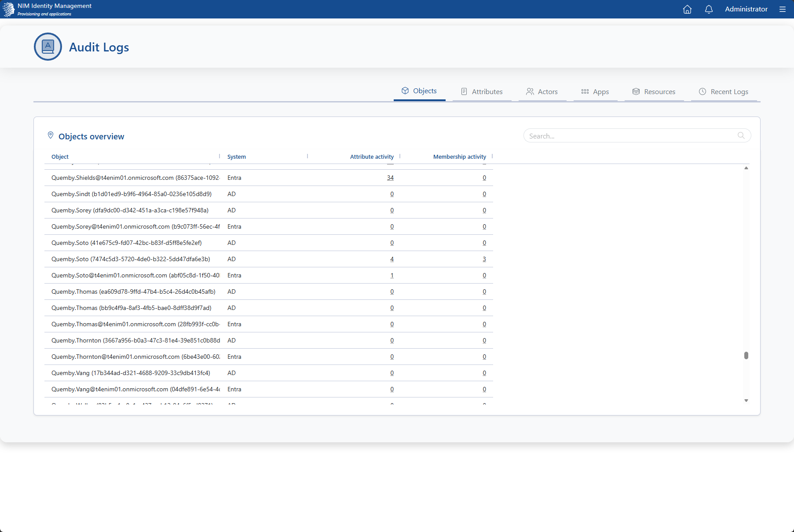Open attribute activity for Quemby.Sorey dfa9dc00
Image resolution: width=794 pixels, height=532 pixels.
(x=392, y=210)
